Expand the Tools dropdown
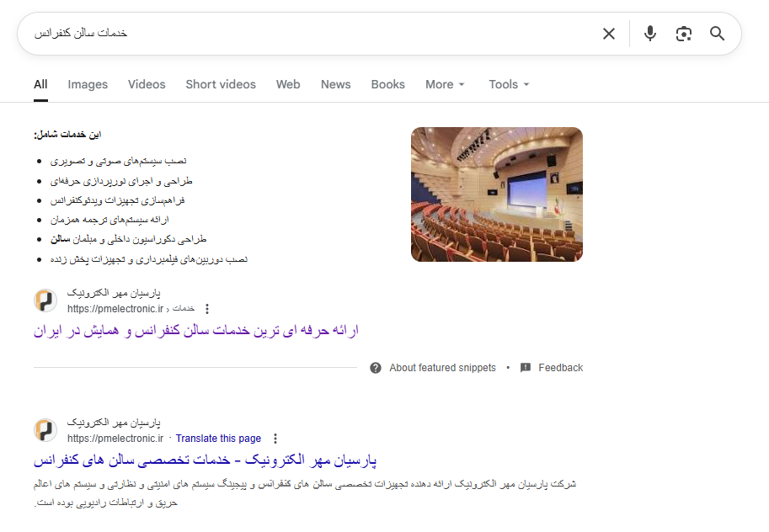 (x=509, y=84)
